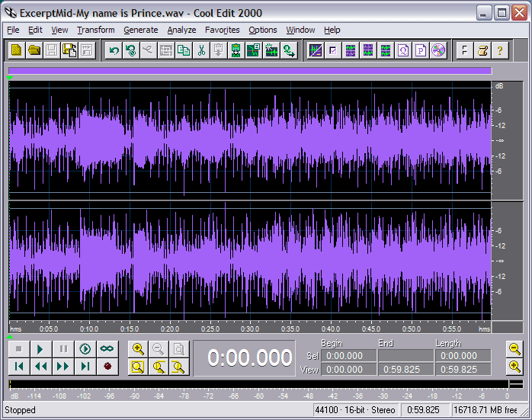Open the Transform menu
The image size is (532, 420).
tap(96, 30)
